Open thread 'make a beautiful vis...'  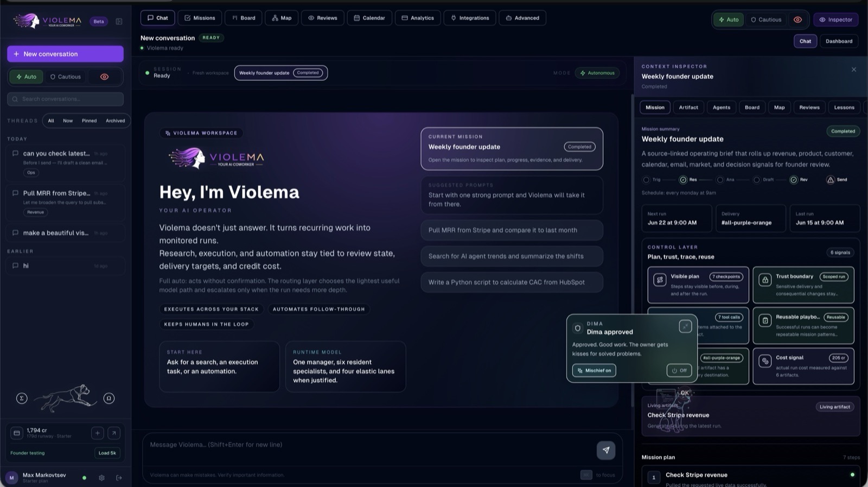pos(65,233)
